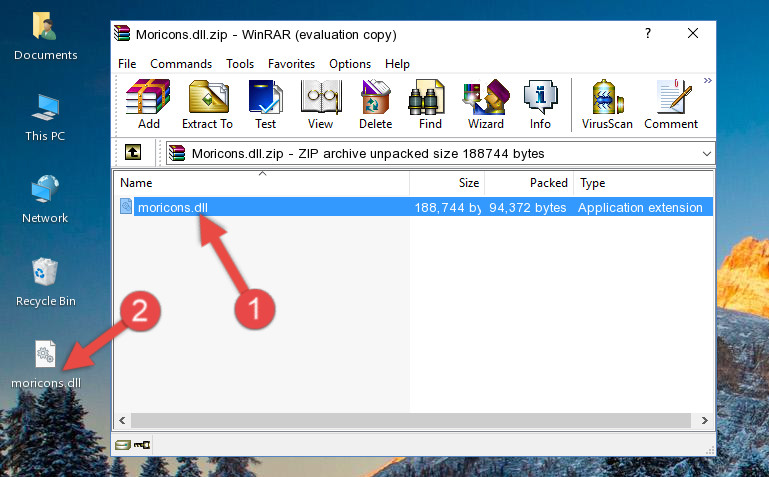
Task: Sort by the Packed column header
Action: click(x=549, y=183)
